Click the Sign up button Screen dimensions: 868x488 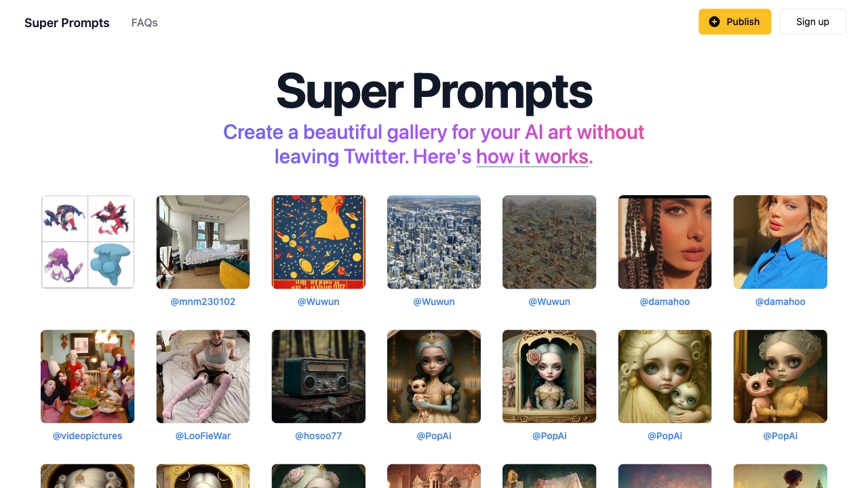pos(812,22)
